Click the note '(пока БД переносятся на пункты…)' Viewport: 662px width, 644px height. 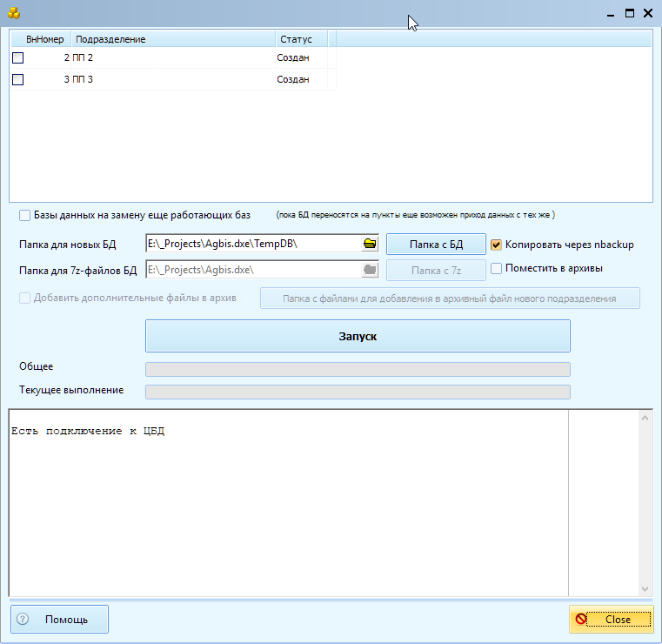(416, 215)
